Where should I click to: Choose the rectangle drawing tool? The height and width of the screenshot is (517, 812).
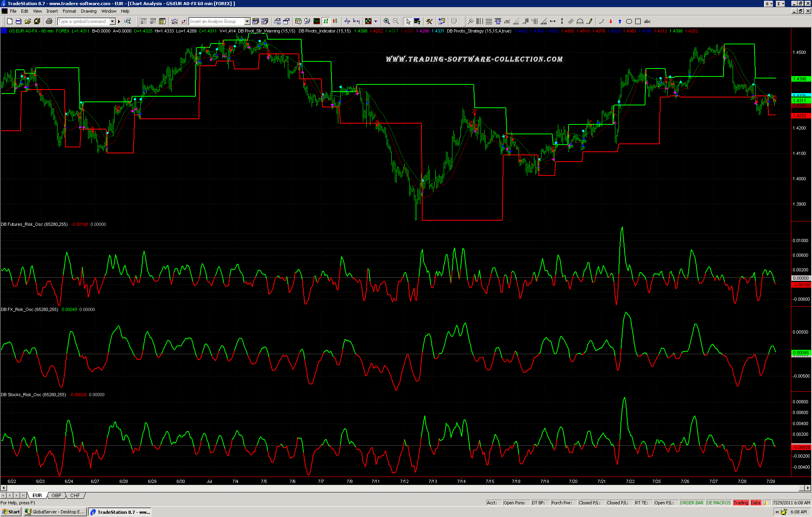(638, 21)
